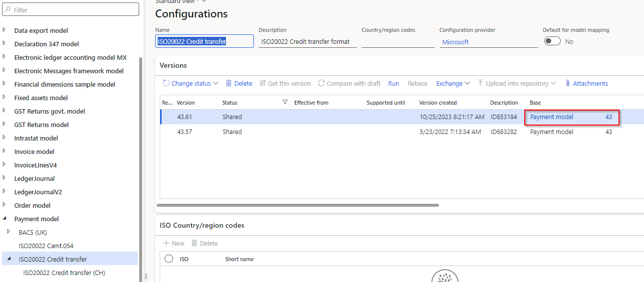Open the Exchange dropdown menu
644x282 pixels.
pyautogui.click(x=453, y=83)
